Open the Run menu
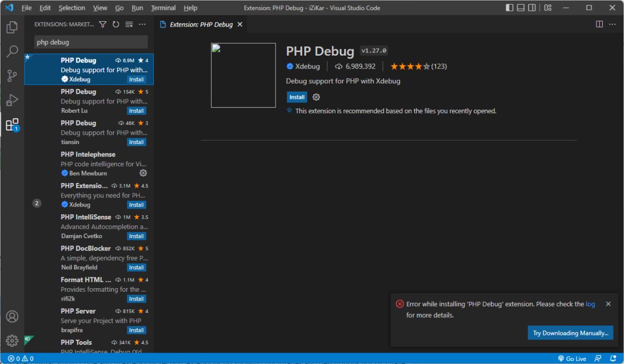This screenshot has height=364, width=624. pos(137,8)
